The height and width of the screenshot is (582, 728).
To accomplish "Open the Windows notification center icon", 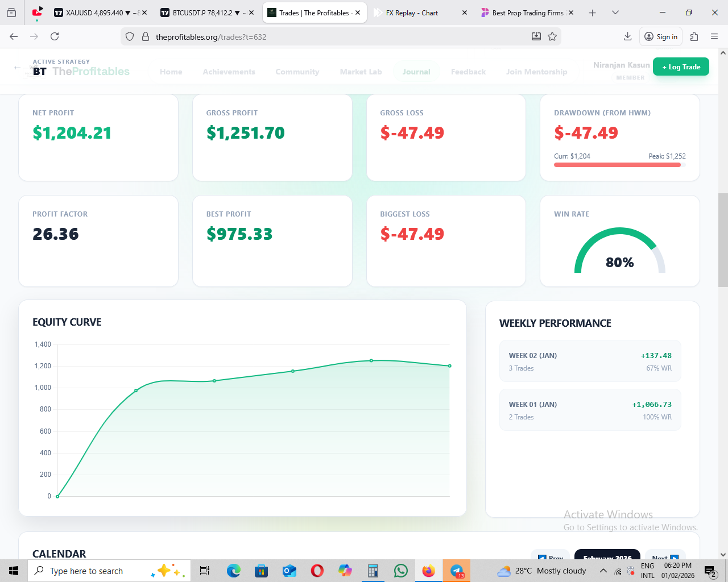I will [710, 571].
